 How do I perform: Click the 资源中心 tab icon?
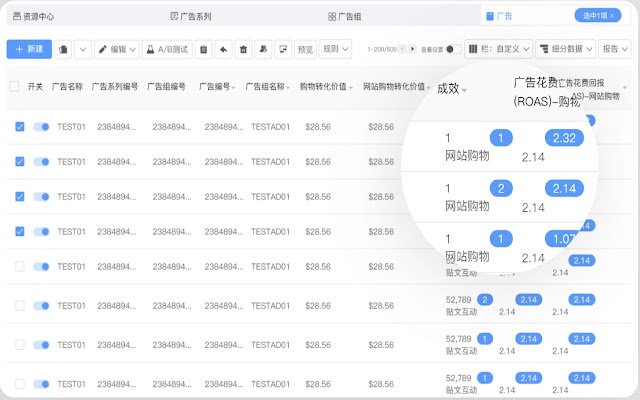pos(16,16)
